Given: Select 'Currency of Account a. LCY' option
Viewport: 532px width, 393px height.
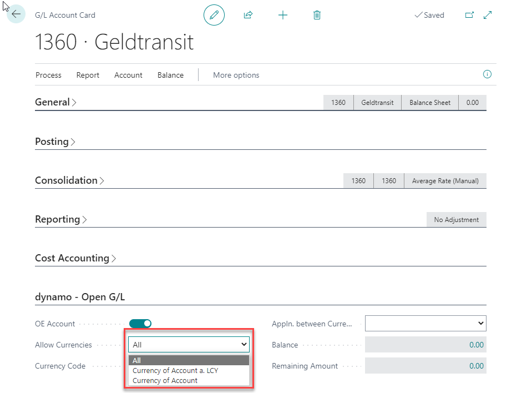Looking at the screenshot, I should (x=175, y=370).
